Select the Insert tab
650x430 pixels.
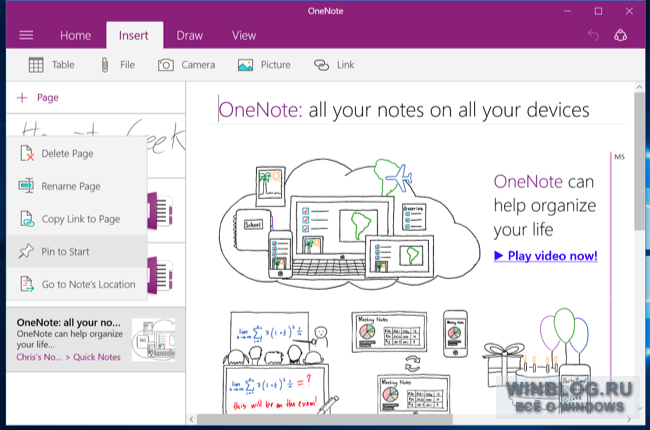(x=134, y=36)
